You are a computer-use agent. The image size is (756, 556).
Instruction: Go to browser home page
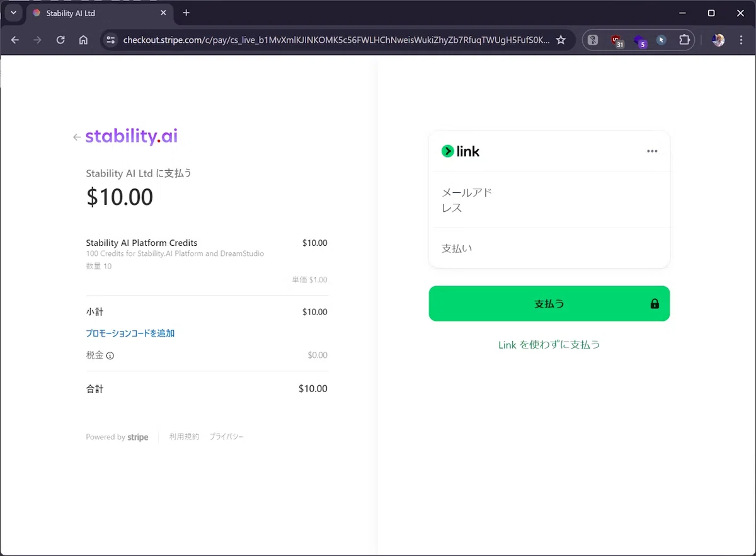click(x=83, y=40)
